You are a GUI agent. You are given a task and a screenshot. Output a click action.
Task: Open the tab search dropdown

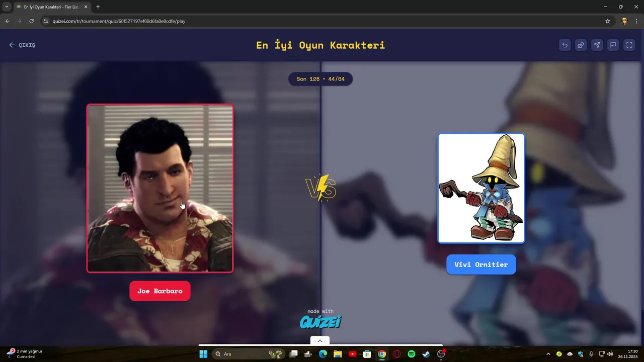click(7, 7)
